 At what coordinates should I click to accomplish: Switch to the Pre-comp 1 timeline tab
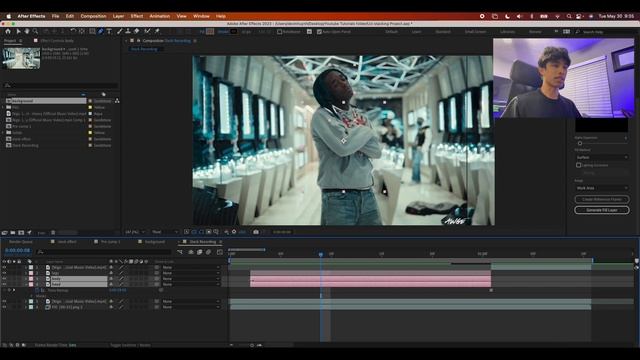tap(110, 242)
